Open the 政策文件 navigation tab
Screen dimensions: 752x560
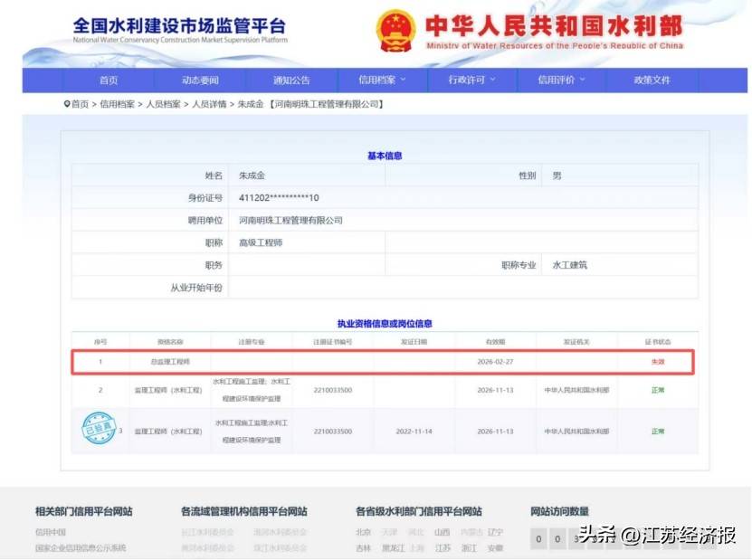pos(652,81)
